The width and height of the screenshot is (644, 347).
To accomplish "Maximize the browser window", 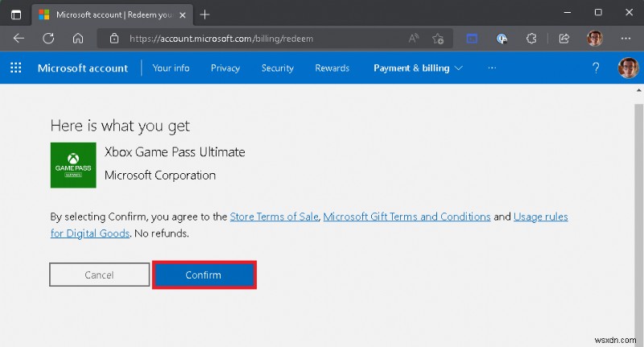I will point(598,12).
